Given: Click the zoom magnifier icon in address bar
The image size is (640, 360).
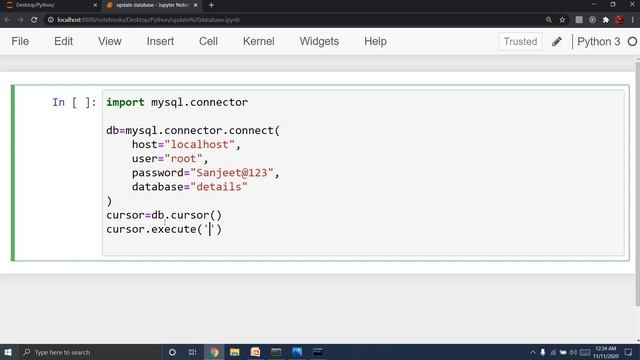Looking at the screenshot, I should tap(549, 20).
